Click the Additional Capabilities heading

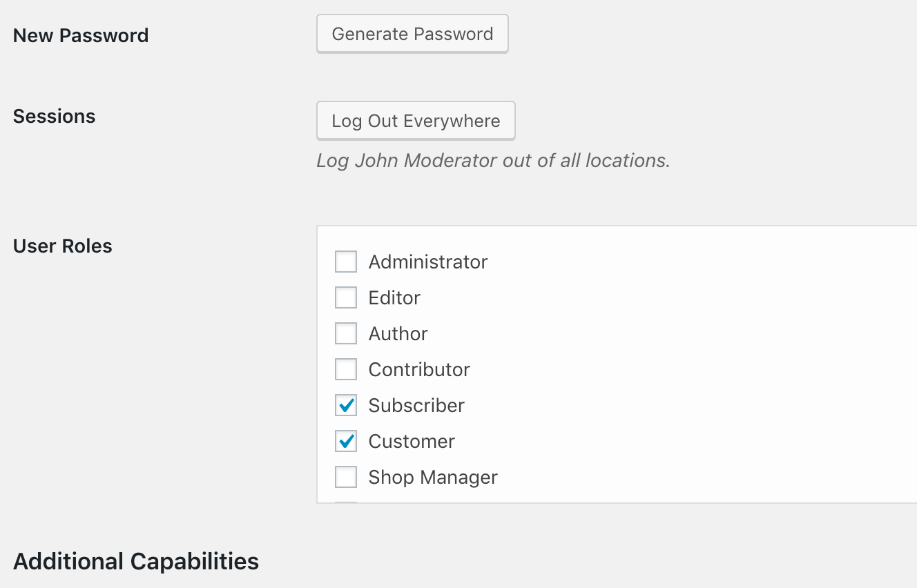(x=136, y=561)
